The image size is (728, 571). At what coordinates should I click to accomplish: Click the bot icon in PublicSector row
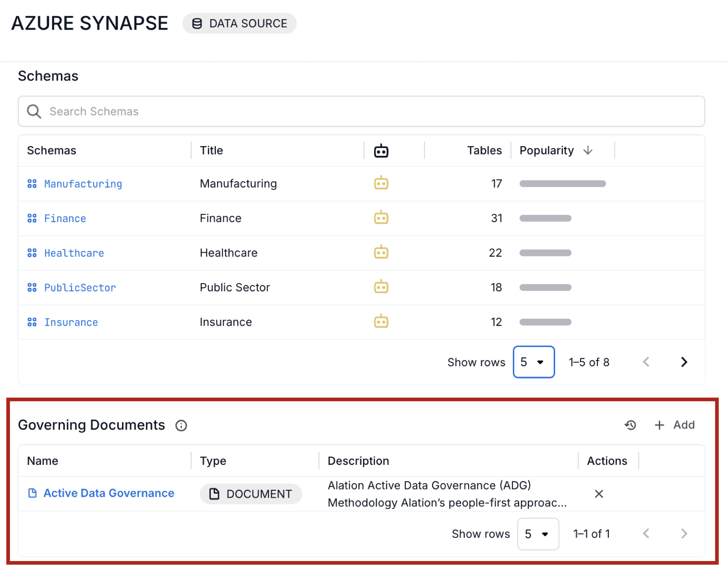[381, 287]
